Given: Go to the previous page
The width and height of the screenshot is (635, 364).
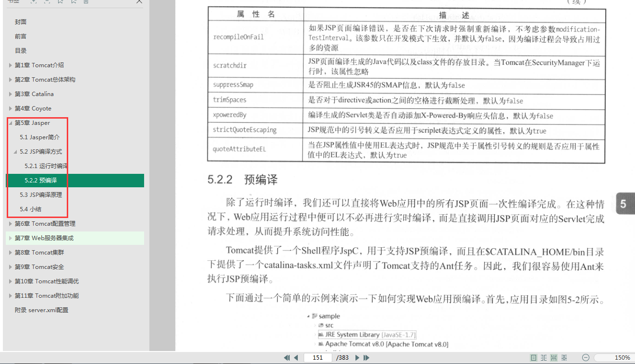Looking at the screenshot, I should coord(296,358).
